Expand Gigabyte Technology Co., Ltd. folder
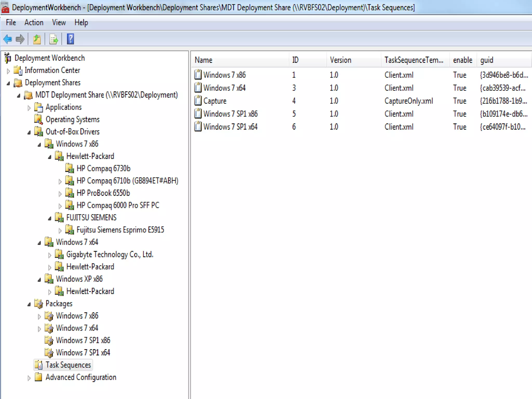 [x=50, y=255]
